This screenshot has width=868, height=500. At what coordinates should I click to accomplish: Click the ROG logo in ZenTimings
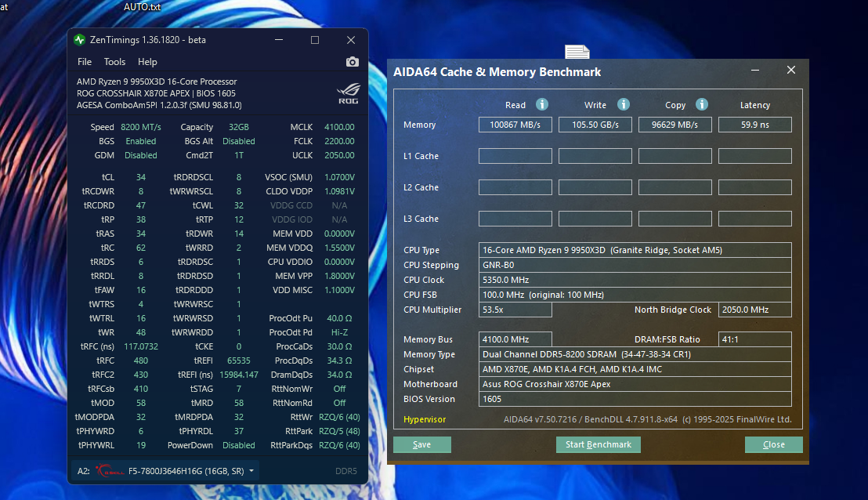pos(348,92)
